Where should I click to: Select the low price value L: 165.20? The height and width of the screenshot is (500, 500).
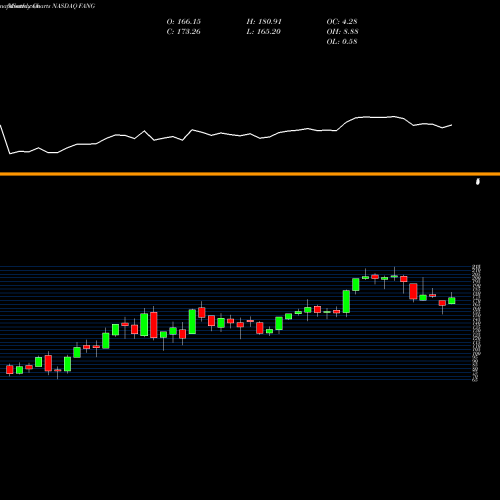(x=264, y=32)
